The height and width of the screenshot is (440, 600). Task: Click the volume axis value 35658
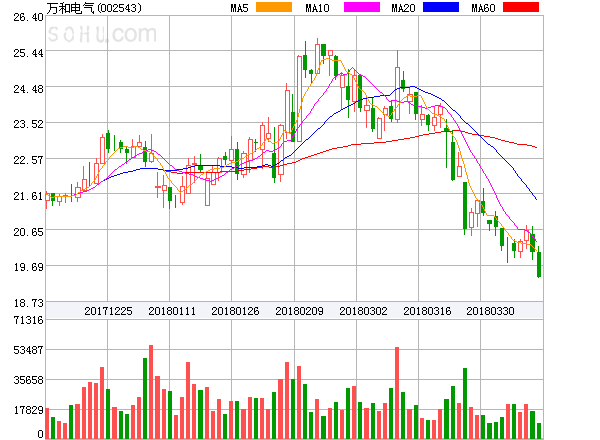pos(28,380)
